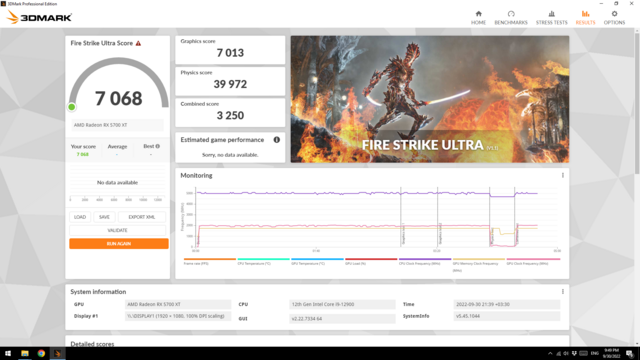Viewport: 640px width, 360px height.
Task: Click the Fire Strike Ultra banner image
Action: coord(430,99)
